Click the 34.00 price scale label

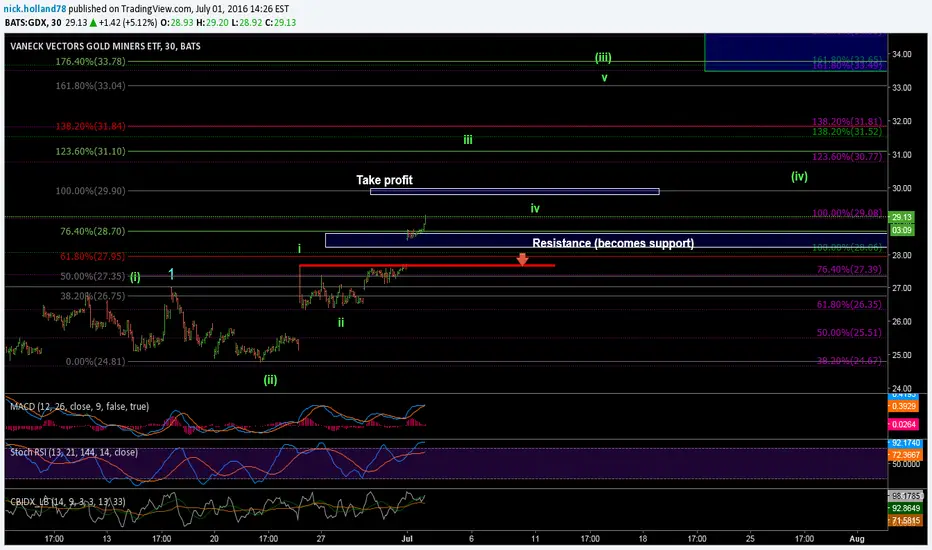(x=902, y=54)
